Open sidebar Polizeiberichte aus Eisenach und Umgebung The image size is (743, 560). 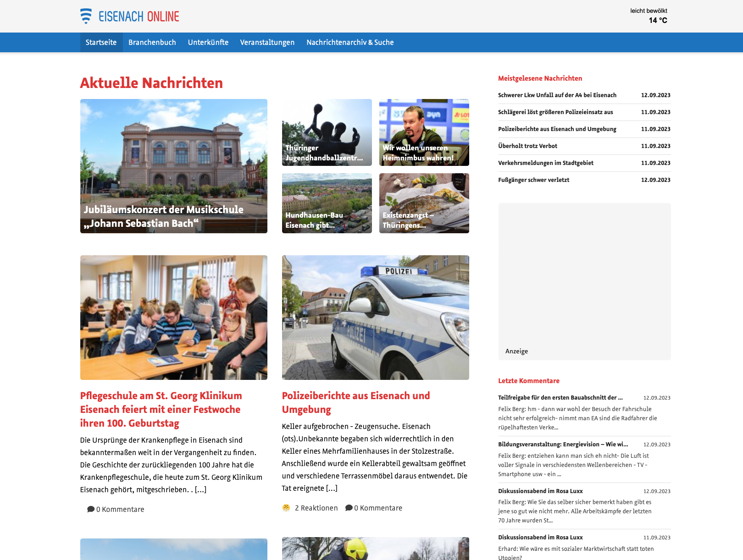pos(557,129)
